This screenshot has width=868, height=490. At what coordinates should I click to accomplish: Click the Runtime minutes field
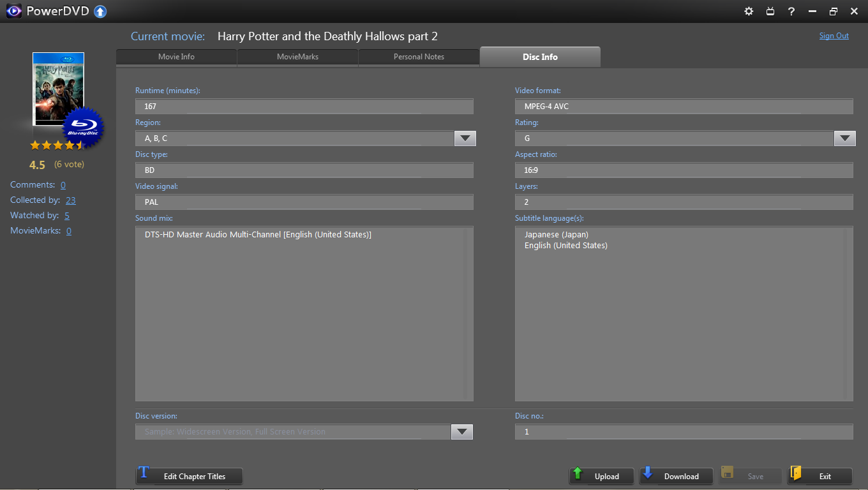coord(304,107)
